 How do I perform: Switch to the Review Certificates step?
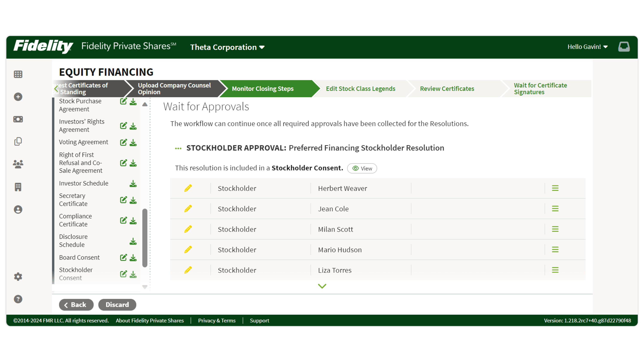click(x=447, y=88)
